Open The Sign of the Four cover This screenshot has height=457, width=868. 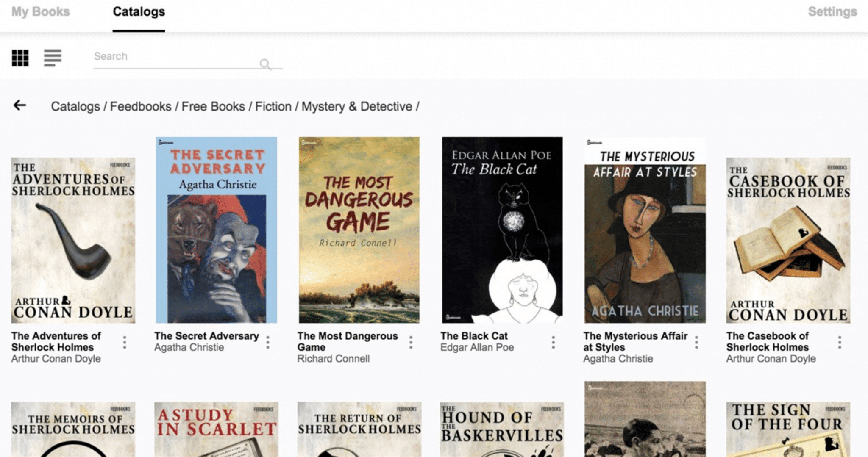pyautogui.click(x=788, y=429)
